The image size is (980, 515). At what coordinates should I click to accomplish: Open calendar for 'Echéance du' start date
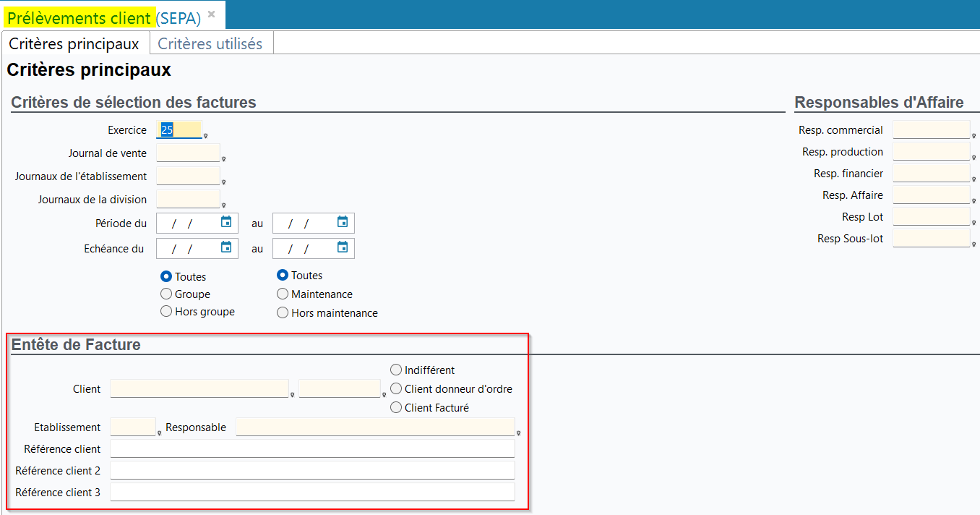pos(226,248)
